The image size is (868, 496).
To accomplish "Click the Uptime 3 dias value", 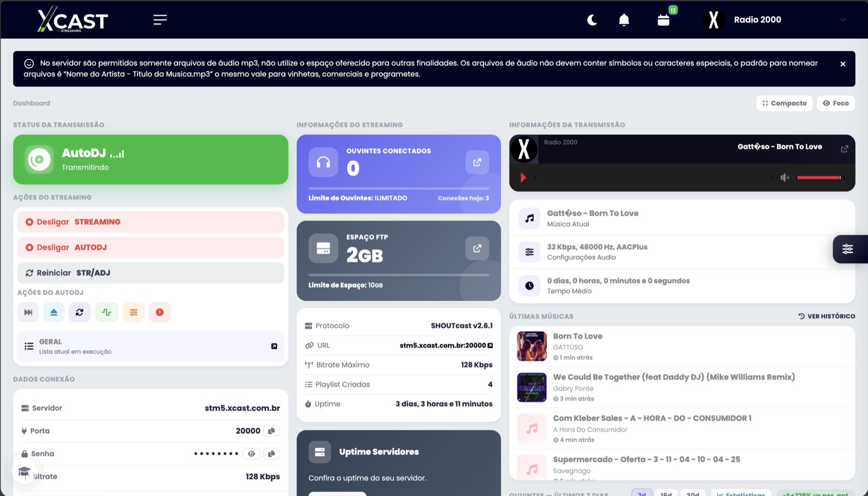I will tap(444, 404).
